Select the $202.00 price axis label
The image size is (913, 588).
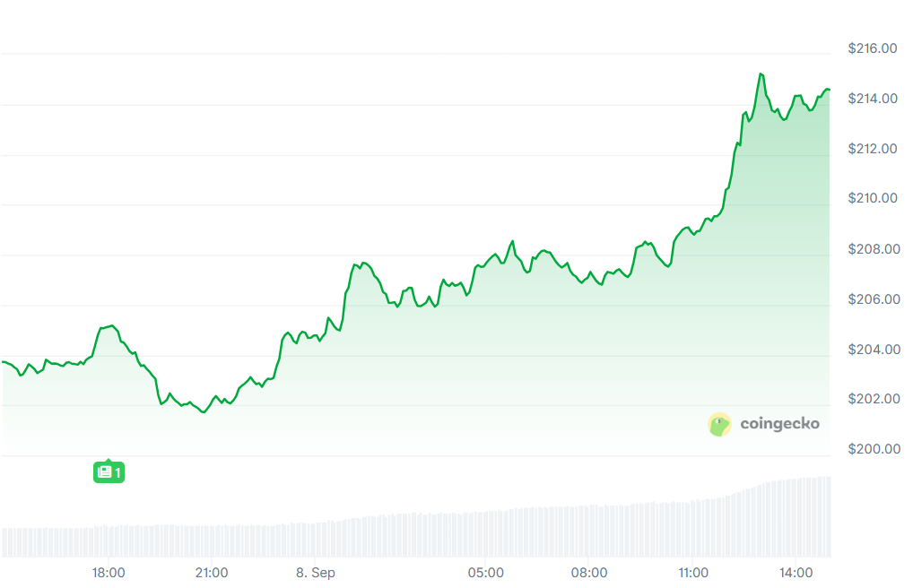872,399
